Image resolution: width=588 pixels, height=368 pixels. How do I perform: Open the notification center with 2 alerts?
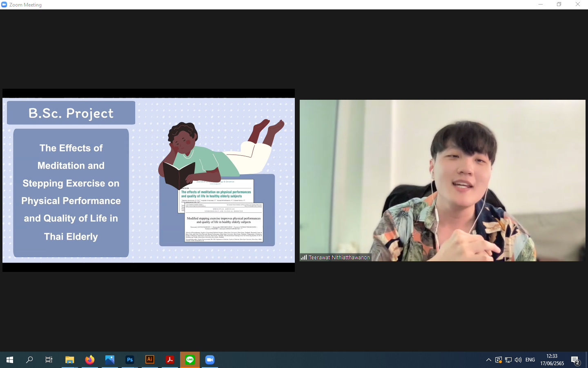pos(575,360)
